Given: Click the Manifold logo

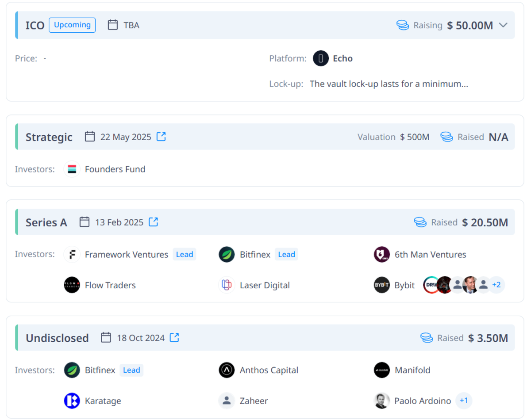Looking at the screenshot, I should (x=382, y=370).
